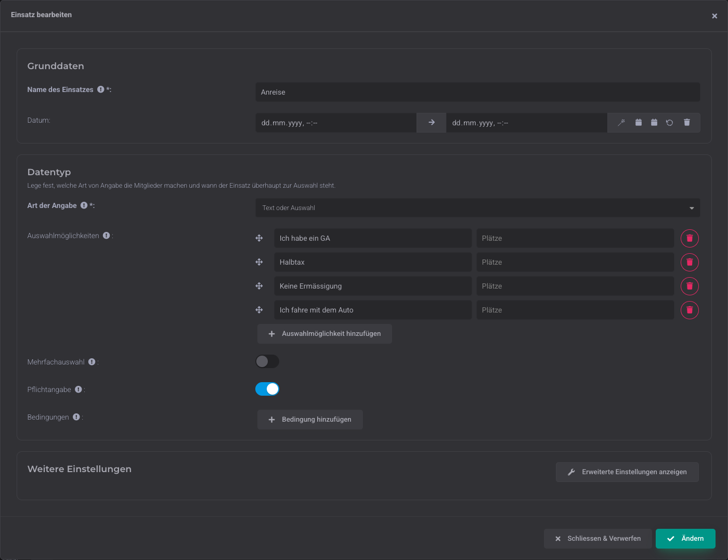Click 'Auswahlmöglichkeit hinzufügen' button
The image size is (728, 560).
tap(324, 334)
